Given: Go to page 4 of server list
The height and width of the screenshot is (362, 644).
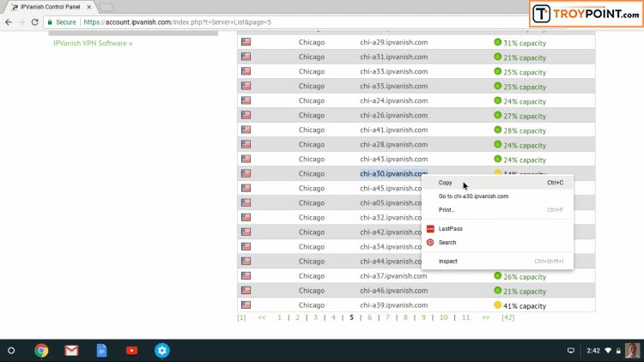Looking at the screenshot, I should click(x=333, y=317).
